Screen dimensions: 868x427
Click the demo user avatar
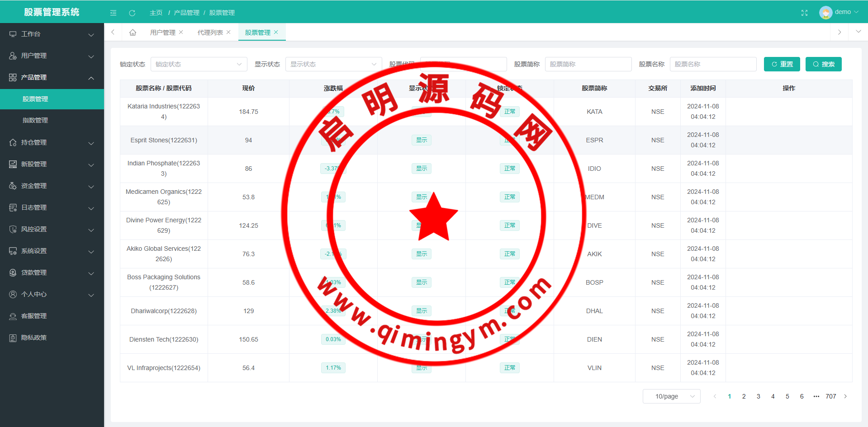(x=825, y=12)
